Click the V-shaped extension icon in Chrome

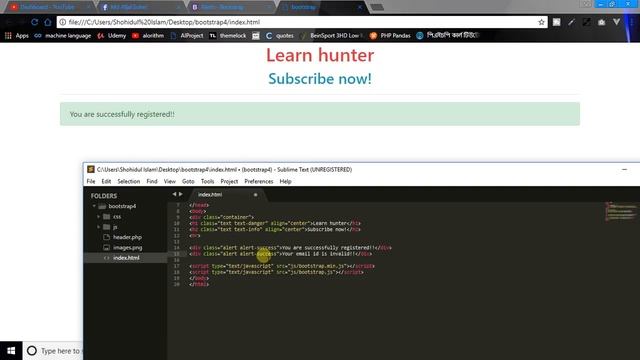616,22
